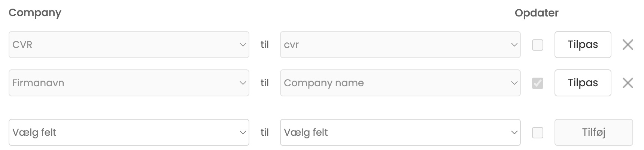Image resolution: width=644 pixels, height=150 pixels.
Task: Click chevron arrow on the lowercase cvr dropdown
Action: [x=514, y=45]
